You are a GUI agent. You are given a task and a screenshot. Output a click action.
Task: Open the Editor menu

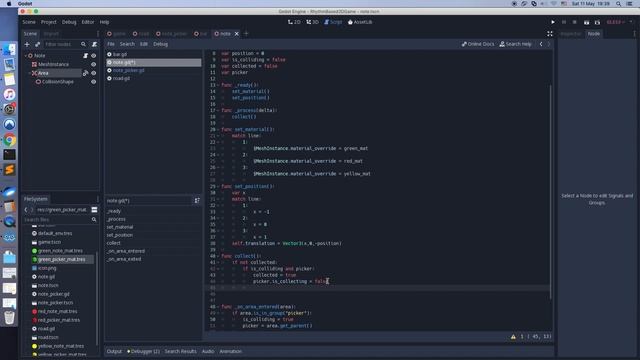click(x=88, y=22)
